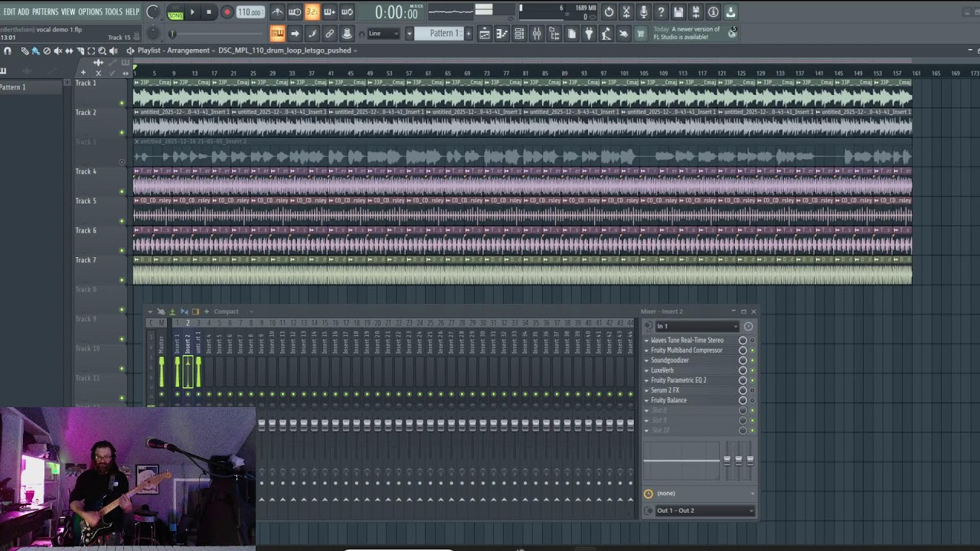Open the PATTERNS menu

(45, 11)
